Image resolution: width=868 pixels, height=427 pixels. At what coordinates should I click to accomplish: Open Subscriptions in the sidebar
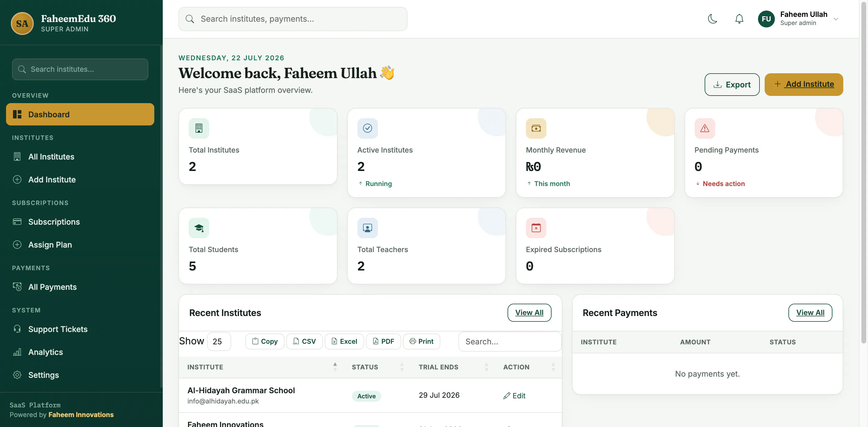[80, 222]
